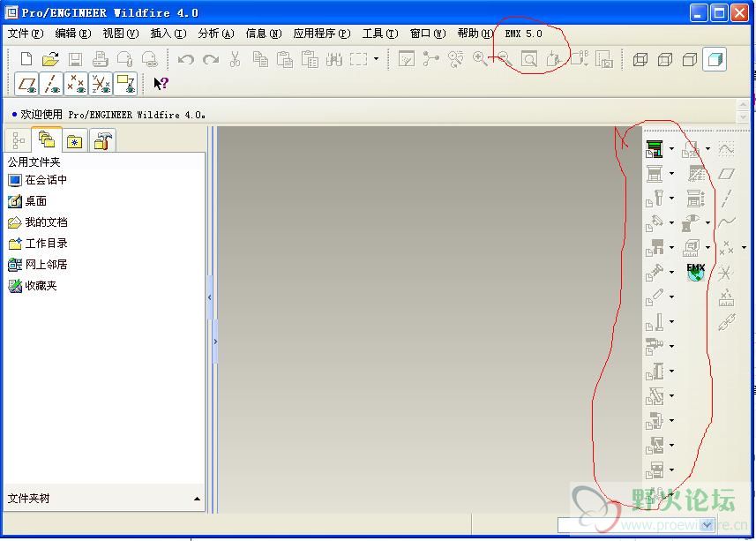This screenshot has height=541, width=756.
Task: Open the 应用程序(P) menu
Action: tap(322, 34)
